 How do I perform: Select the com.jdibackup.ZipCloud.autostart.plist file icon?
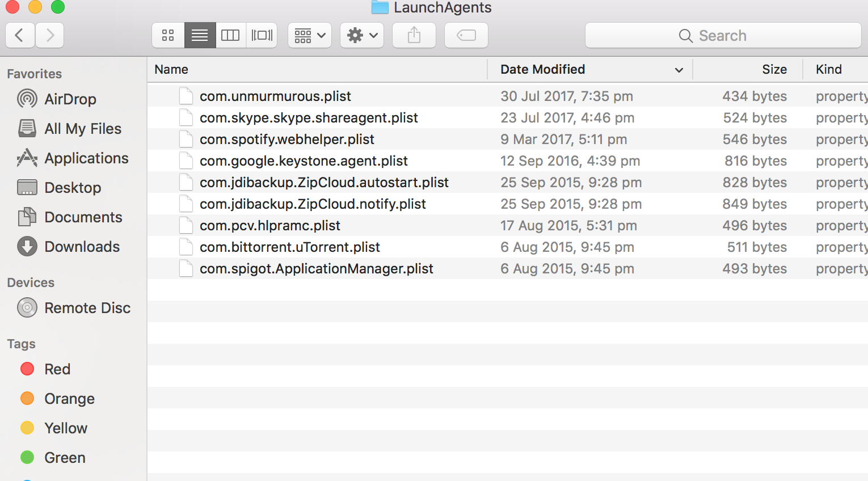click(186, 182)
